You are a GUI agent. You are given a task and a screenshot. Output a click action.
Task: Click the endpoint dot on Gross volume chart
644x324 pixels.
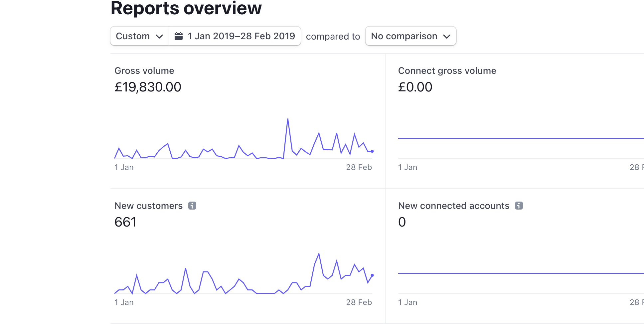(372, 151)
